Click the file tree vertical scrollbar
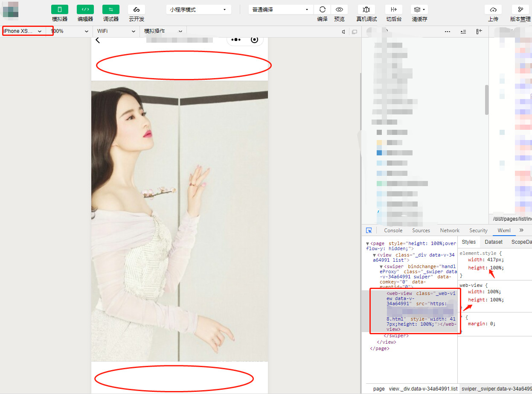 [487, 99]
